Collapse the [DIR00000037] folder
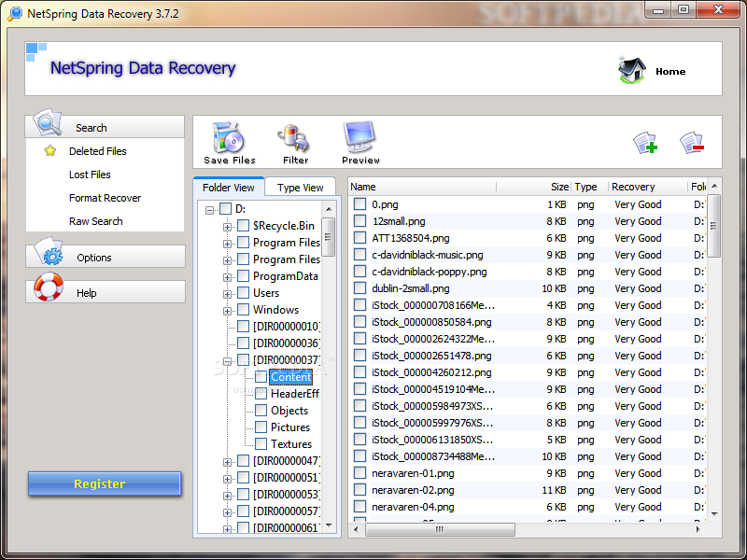This screenshot has width=747, height=560. click(227, 361)
